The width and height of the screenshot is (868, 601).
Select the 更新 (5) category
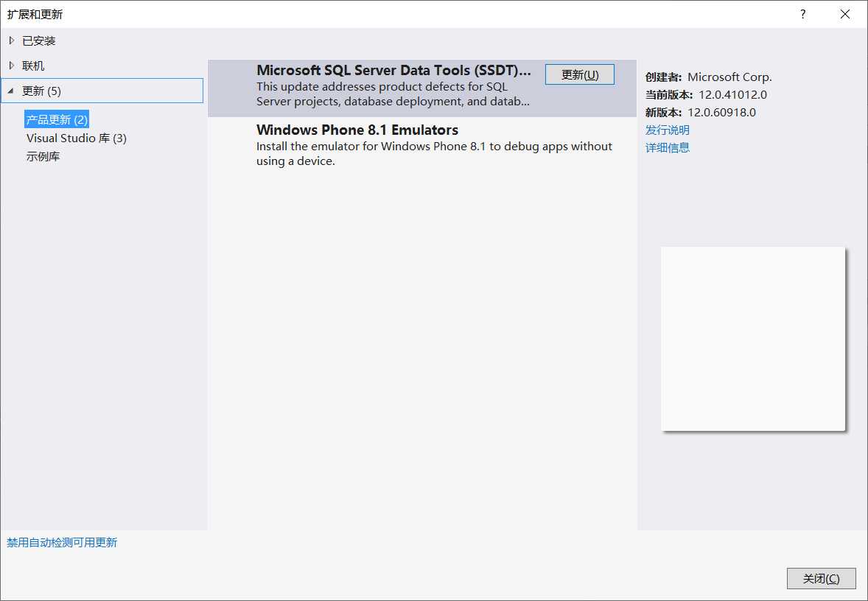click(102, 91)
